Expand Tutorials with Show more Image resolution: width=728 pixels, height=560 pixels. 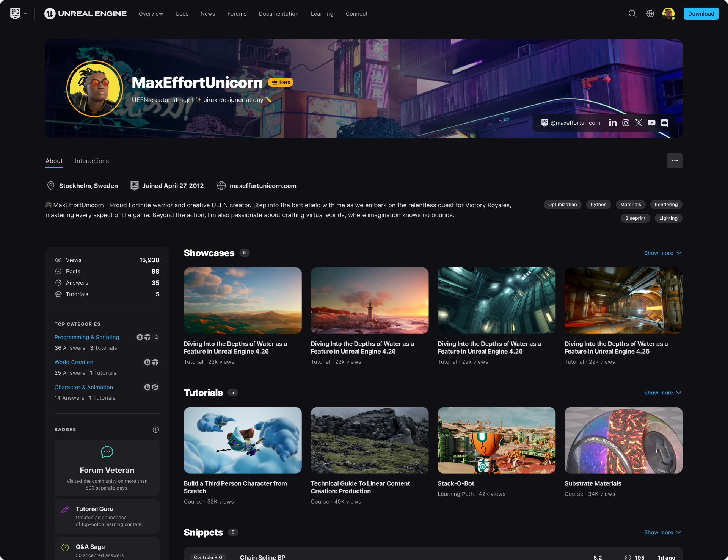pyautogui.click(x=662, y=393)
